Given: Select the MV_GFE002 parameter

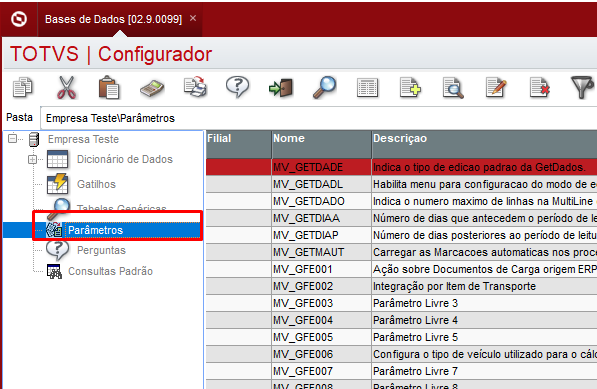Looking at the screenshot, I should coord(303,286).
